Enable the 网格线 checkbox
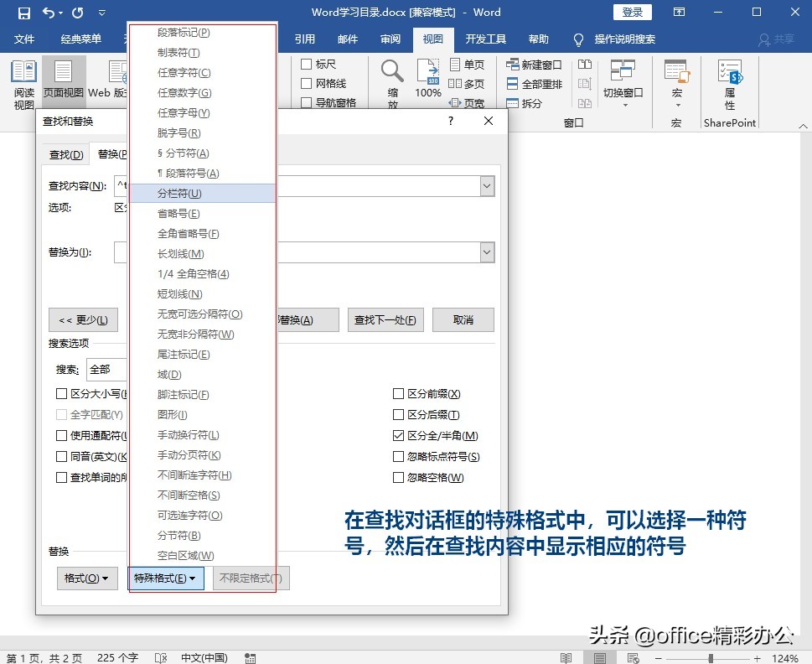The width and height of the screenshot is (812, 664). point(306,83)
